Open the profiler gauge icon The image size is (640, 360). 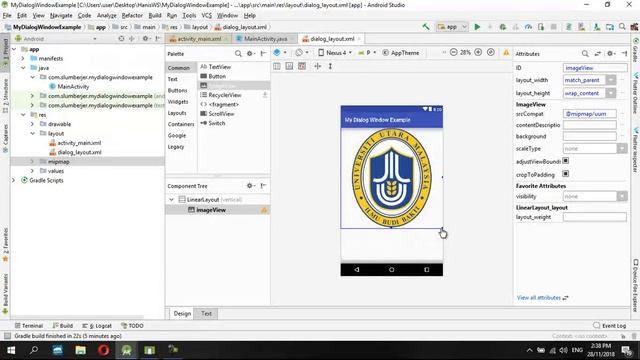point(528,27)
